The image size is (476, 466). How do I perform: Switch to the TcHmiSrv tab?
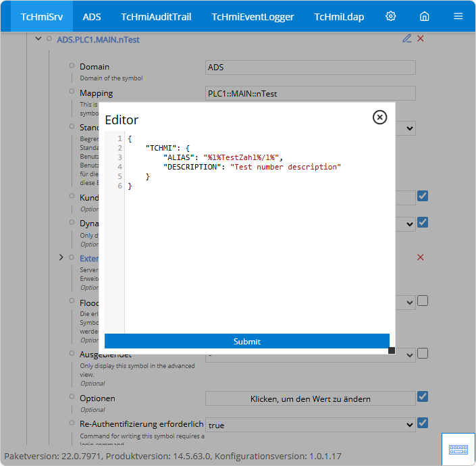point(42,17)
